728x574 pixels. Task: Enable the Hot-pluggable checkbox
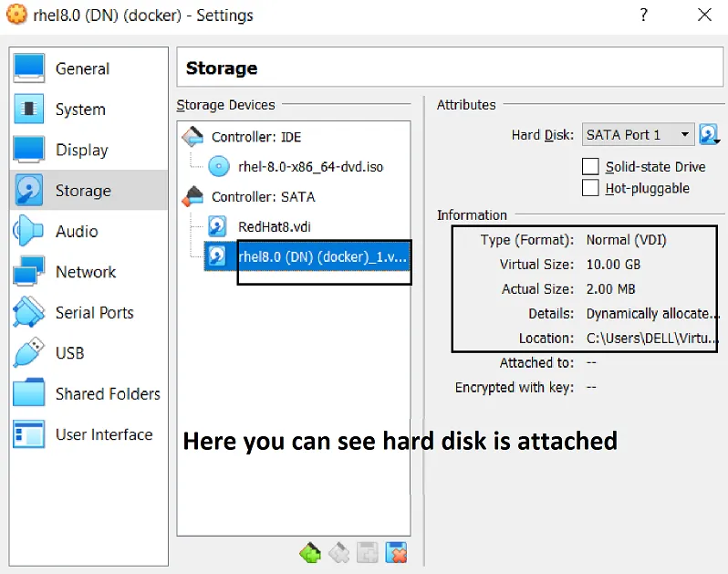tap(590, 188)
